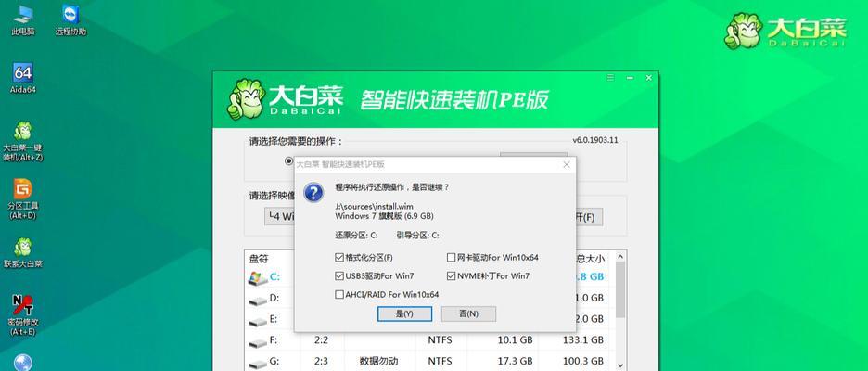Click the 133.1 GB total size cell
This screenshot has width=868, height=371.
(x=585, y=340)
